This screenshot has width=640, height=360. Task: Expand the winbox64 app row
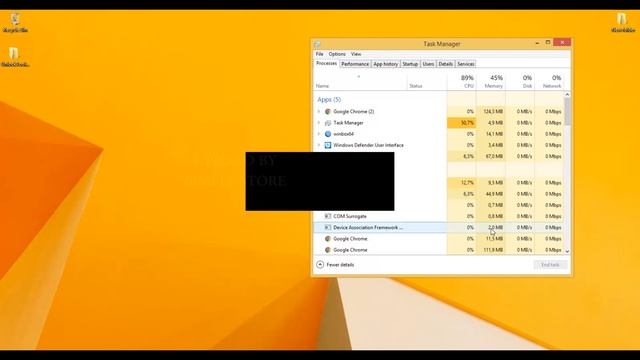[x=319, y=134]
